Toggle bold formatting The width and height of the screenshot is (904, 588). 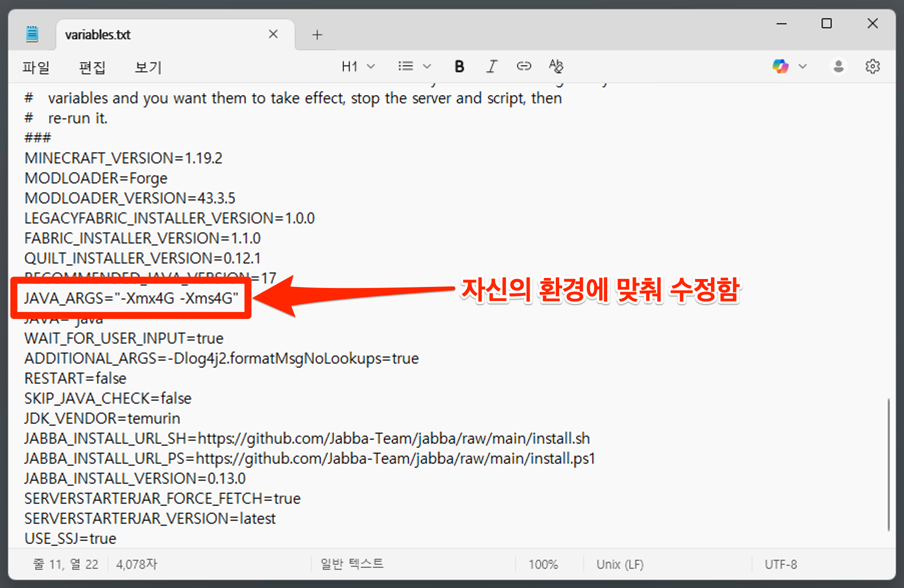coord(459,66)
